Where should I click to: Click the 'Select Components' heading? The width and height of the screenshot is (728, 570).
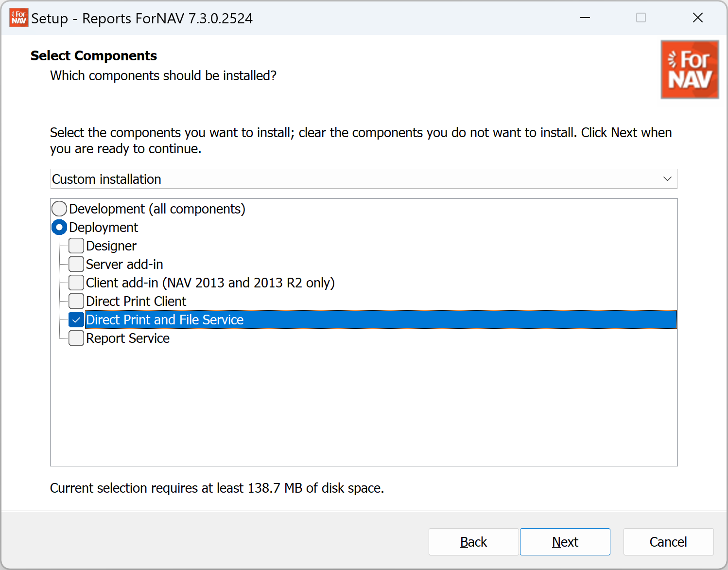(x=94, y=56)
